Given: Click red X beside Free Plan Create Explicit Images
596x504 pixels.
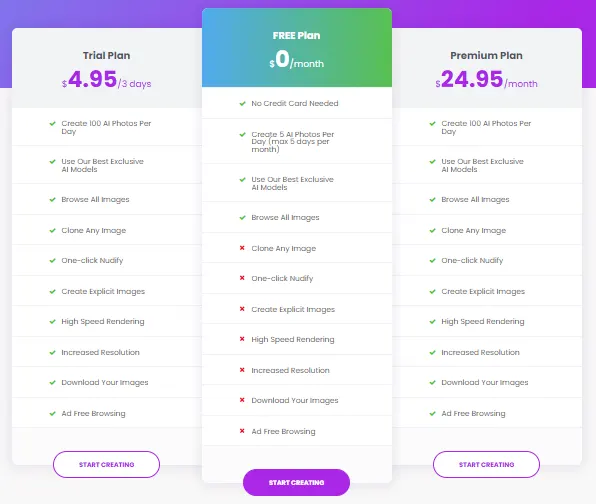Looking at the screenshot, I should click(242, 309).
